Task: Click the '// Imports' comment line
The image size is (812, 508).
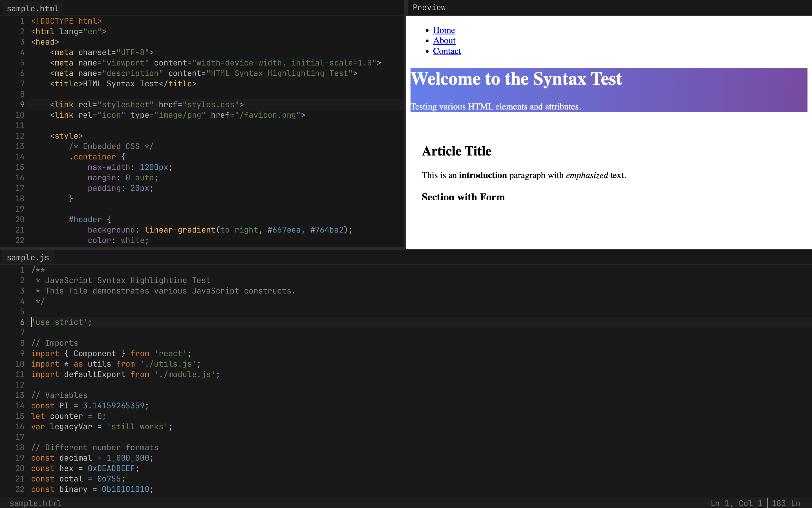Action: pyautogui.click(x=54, y=343)
